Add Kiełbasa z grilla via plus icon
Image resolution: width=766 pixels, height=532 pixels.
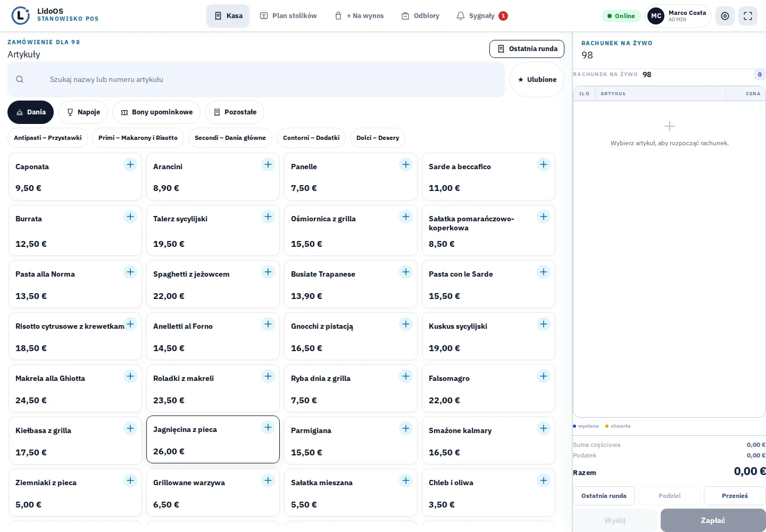130,428
